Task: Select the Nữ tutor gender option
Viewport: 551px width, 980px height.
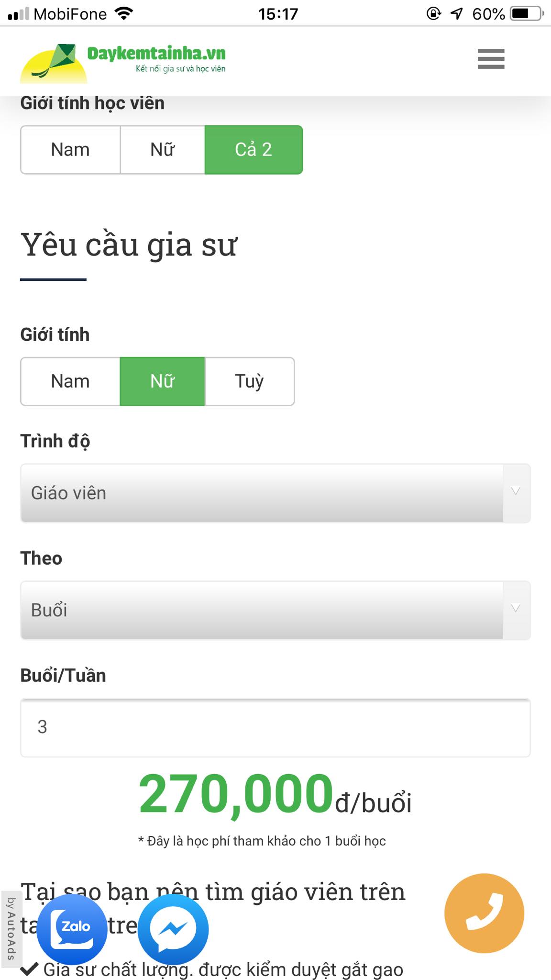Action: pos(162,381)
